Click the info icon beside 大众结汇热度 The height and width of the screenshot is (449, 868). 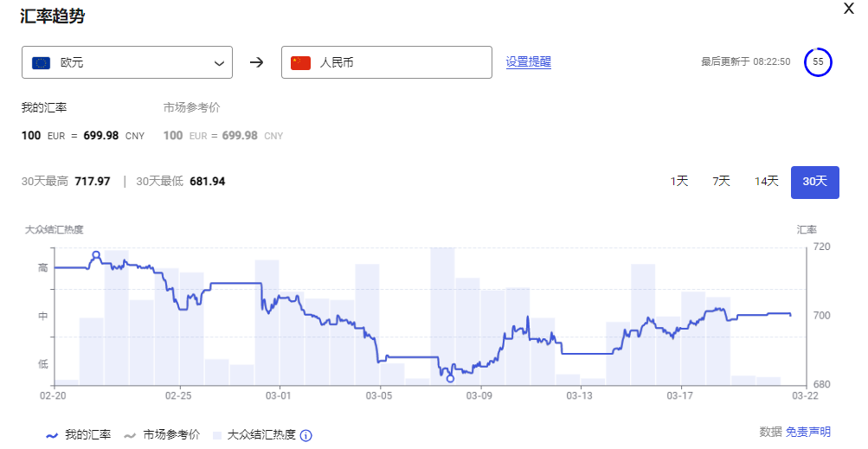pos(305,435)
